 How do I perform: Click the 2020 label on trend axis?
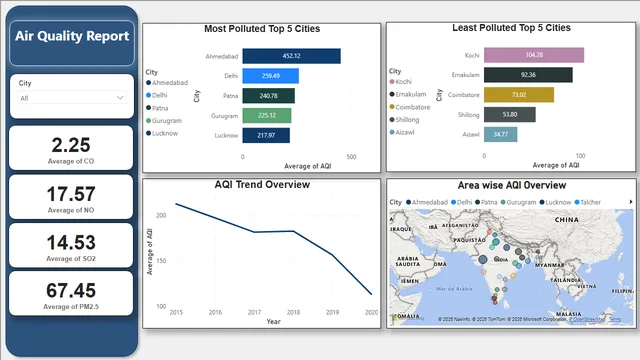371,312
